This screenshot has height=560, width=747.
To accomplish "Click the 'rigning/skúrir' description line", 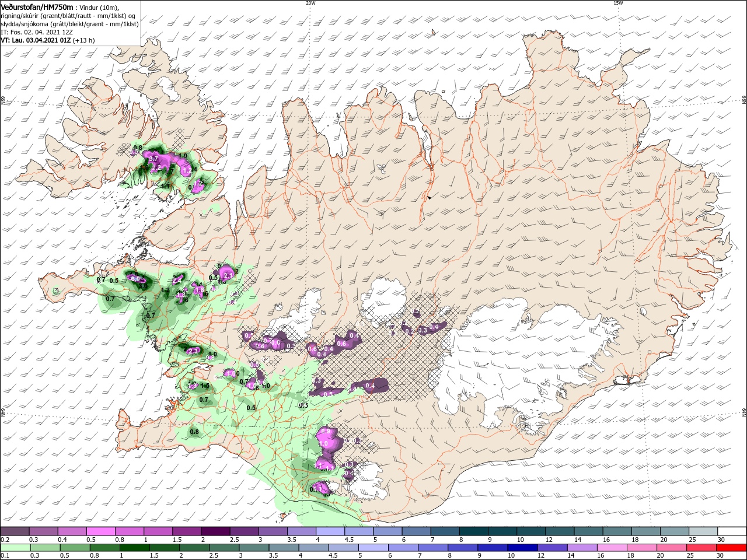I will point(68,16).
